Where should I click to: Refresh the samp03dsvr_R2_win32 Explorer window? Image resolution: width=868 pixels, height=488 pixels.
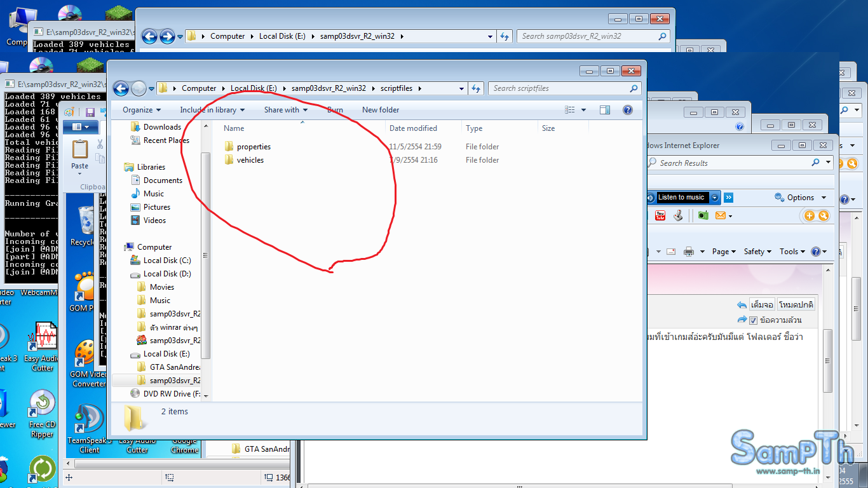pyautogui.click(x=505, y=36)
